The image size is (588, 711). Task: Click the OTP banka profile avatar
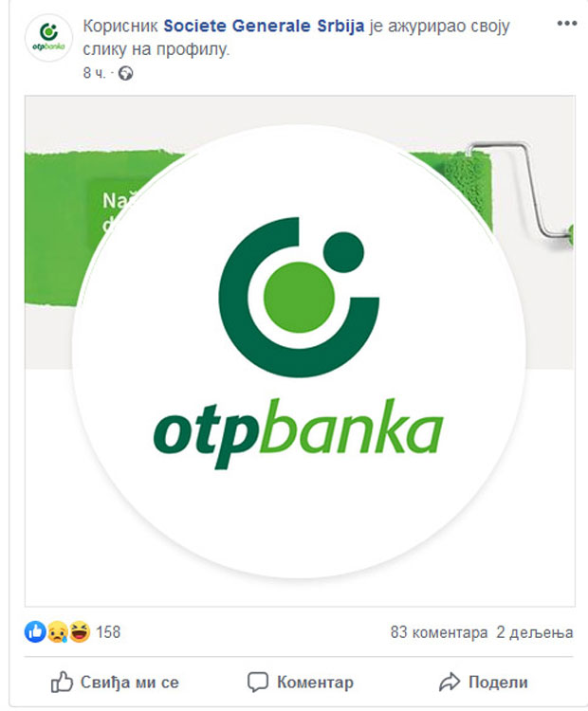point(48,38)
